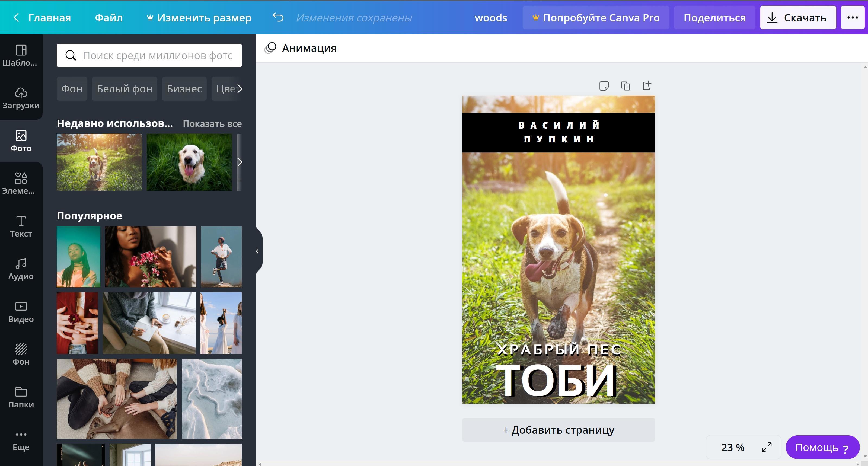Click the photo search input field
This screenshot has height=466, width=868.
point(157,56)
